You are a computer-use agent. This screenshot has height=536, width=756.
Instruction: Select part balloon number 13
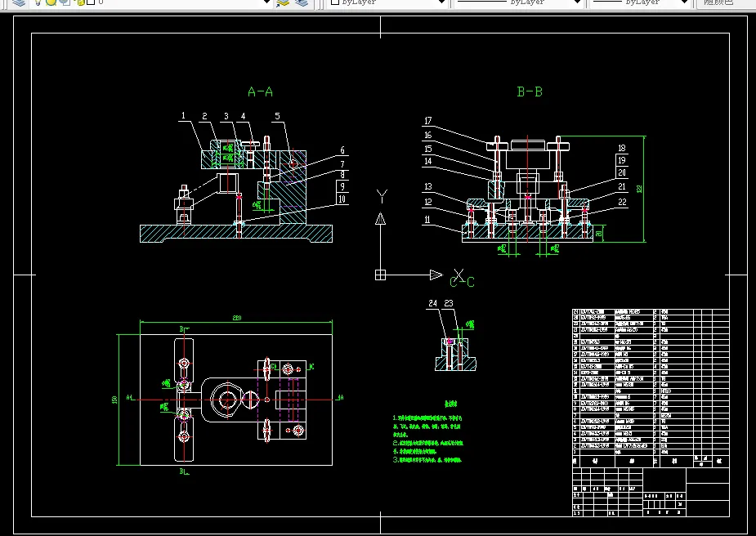coord(427,186)
